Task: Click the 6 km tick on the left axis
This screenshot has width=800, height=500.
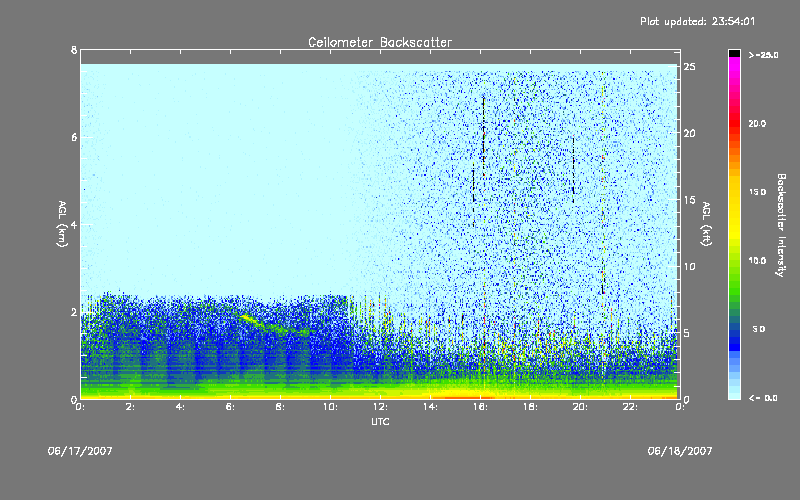Action: (74, 137)
